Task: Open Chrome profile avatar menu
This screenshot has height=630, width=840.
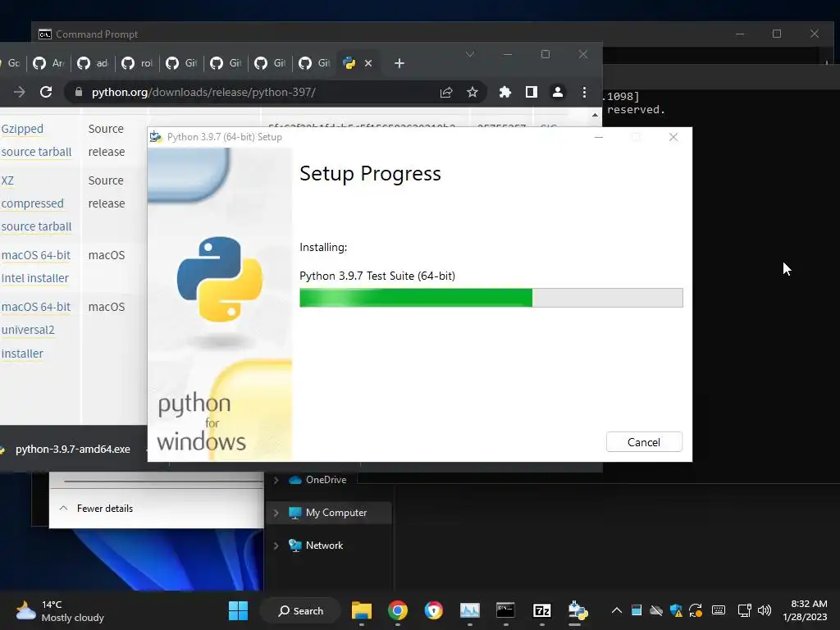Action: point(557,92)
